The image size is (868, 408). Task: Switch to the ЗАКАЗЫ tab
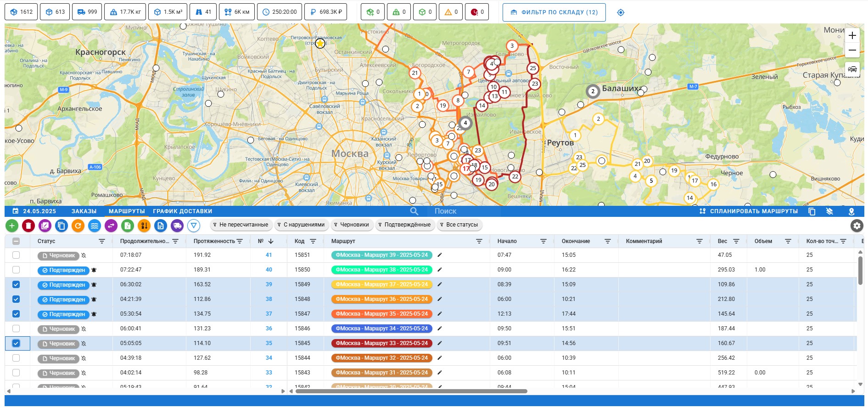coord(84,211)
